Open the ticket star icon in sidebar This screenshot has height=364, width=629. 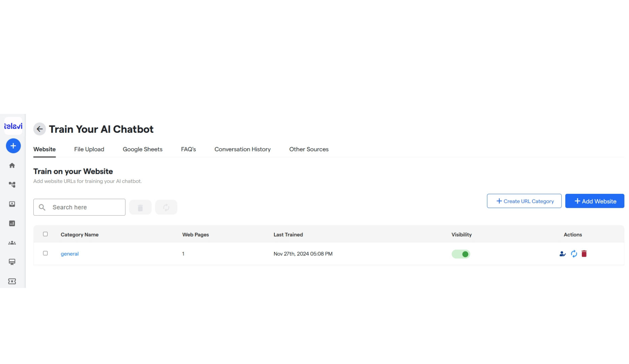tap(12, 281)
